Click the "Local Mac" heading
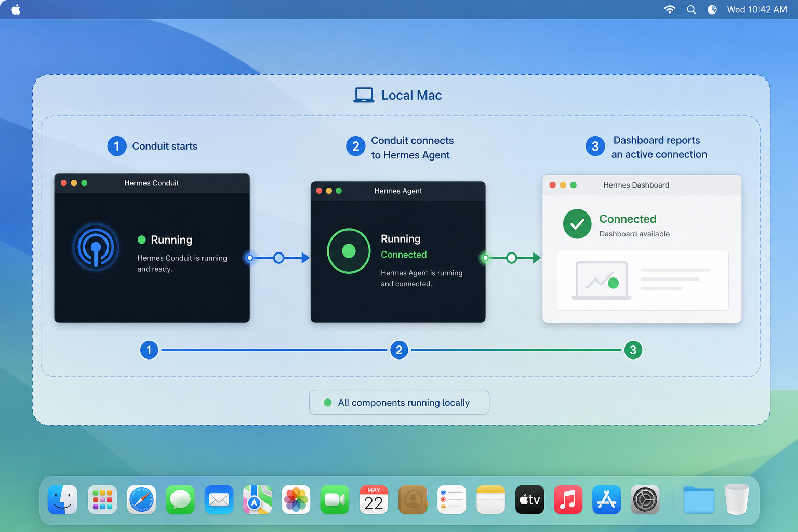The image size is (798, 532). [x=411, y=95]
